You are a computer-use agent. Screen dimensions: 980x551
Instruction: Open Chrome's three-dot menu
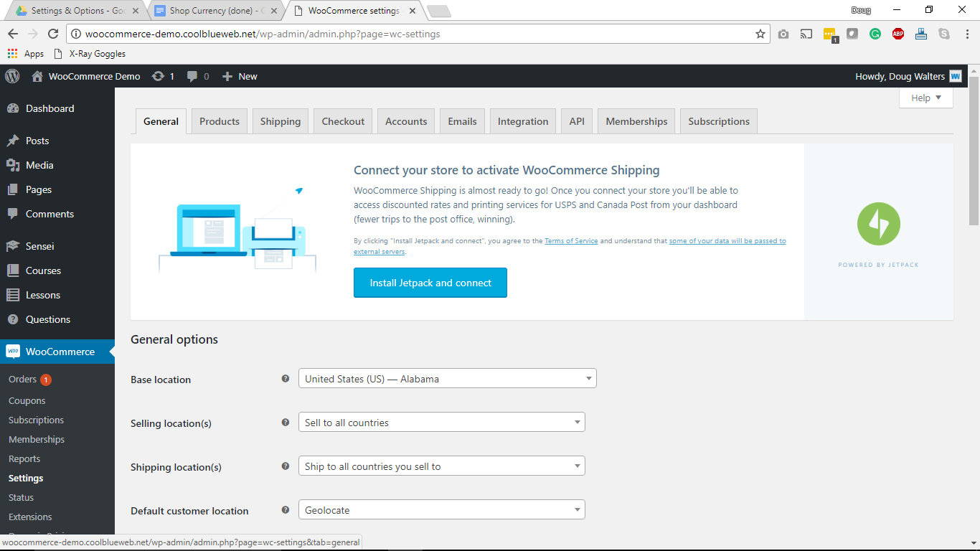click(966, 34)
